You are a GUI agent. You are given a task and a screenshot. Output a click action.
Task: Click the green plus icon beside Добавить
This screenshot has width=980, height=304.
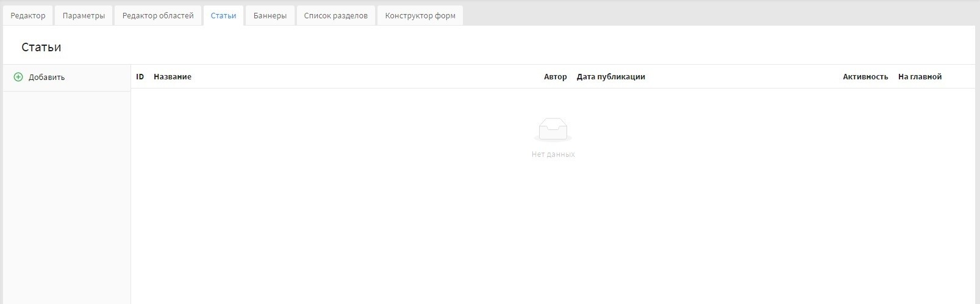click(x=18, y=78)
